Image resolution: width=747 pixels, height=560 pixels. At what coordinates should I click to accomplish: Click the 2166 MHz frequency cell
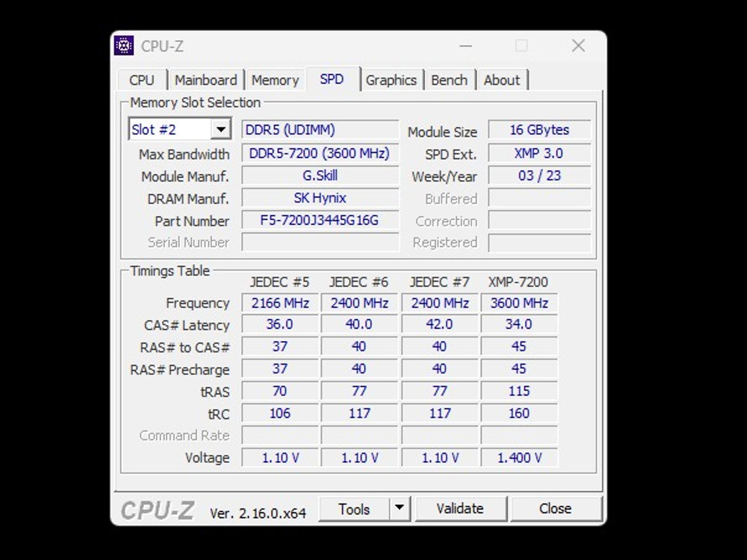point(280,303)
